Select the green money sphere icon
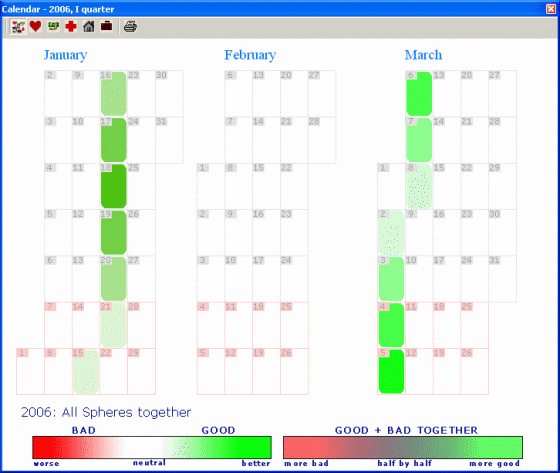Viewport: 560px width, 473px height. (x=53, y=26)
